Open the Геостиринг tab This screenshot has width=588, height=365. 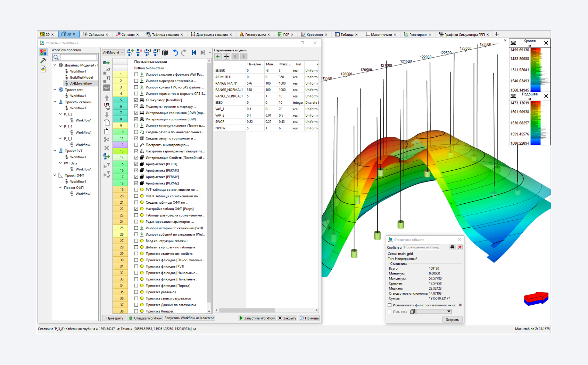pyautogui.click(x=417, y=34)
